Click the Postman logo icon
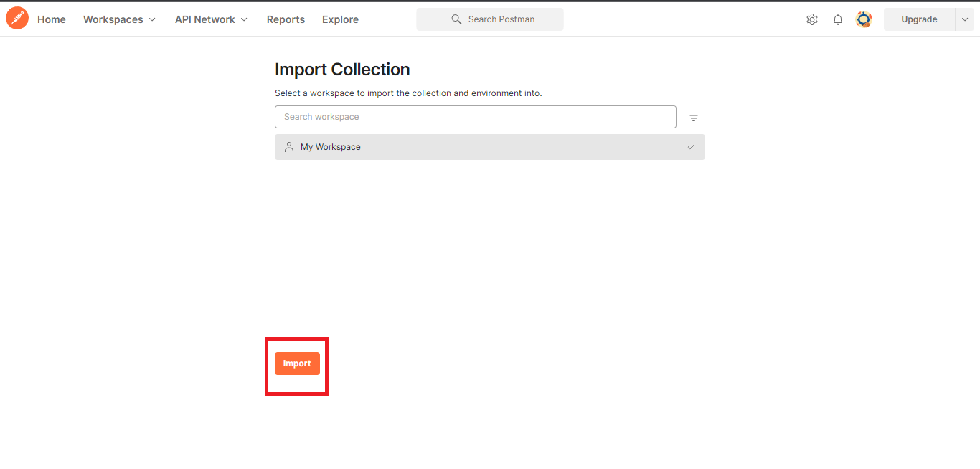Image resolution: width=980 pixels, height=469 pixels. tap(17, 17)
